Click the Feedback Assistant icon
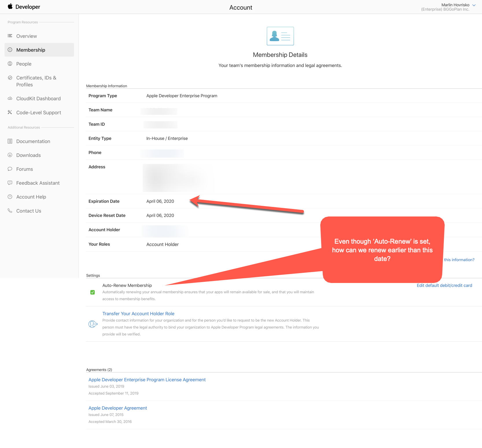This screenshot has width=482, height=448. [x=10, y=183]
